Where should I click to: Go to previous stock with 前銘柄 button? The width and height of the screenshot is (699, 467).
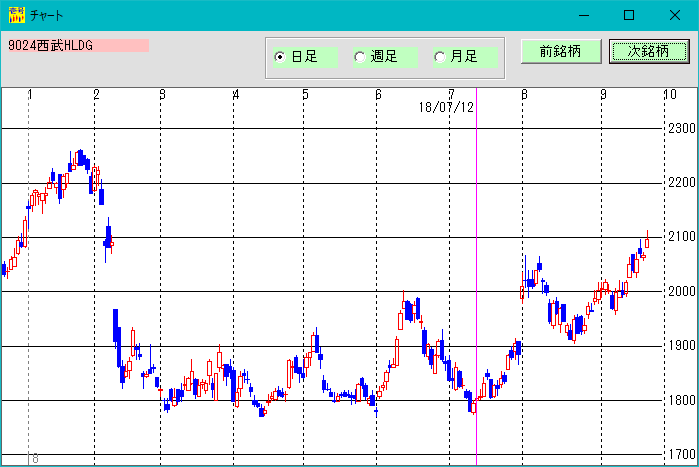click(x=561, y=51)
